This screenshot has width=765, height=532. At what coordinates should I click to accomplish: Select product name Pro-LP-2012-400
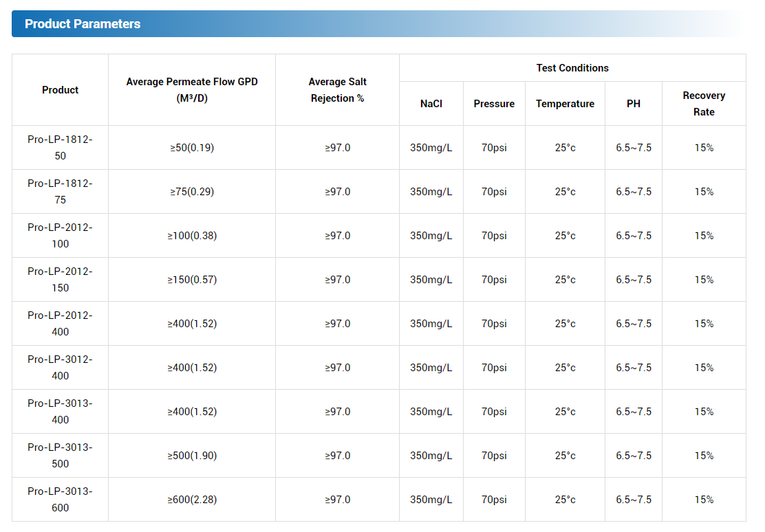[x=60, y=323]
